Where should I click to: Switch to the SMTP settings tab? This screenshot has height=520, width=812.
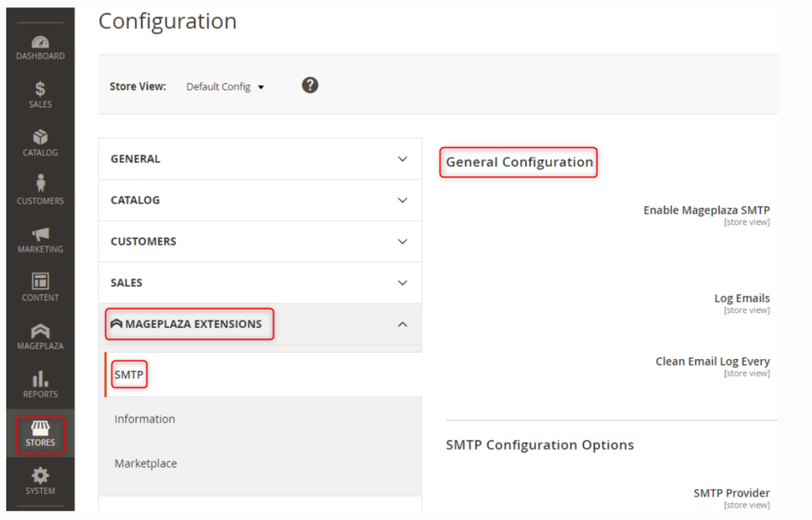coord(129,374)
